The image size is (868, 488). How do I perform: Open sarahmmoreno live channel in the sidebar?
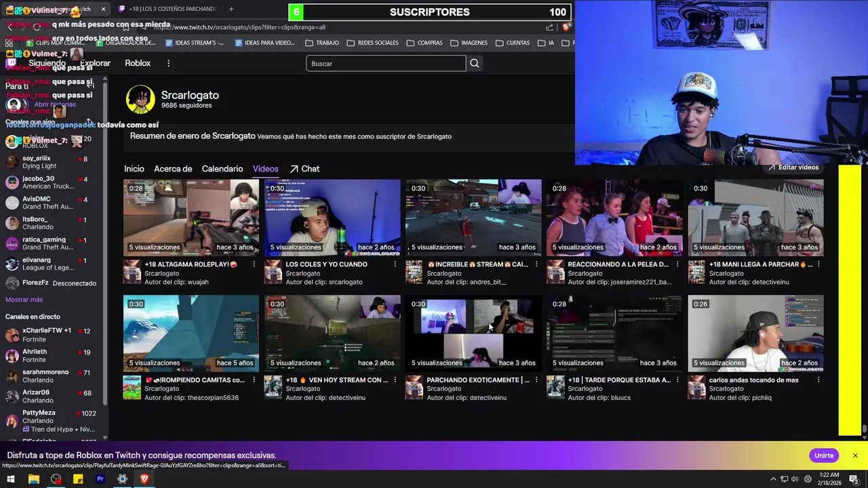point(52,376)
